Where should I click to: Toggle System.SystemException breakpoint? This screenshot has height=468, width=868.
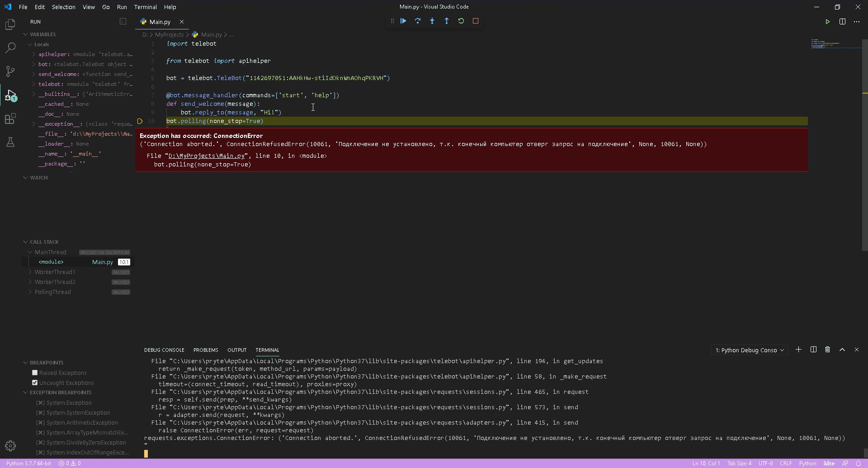[x=40, y=413]
